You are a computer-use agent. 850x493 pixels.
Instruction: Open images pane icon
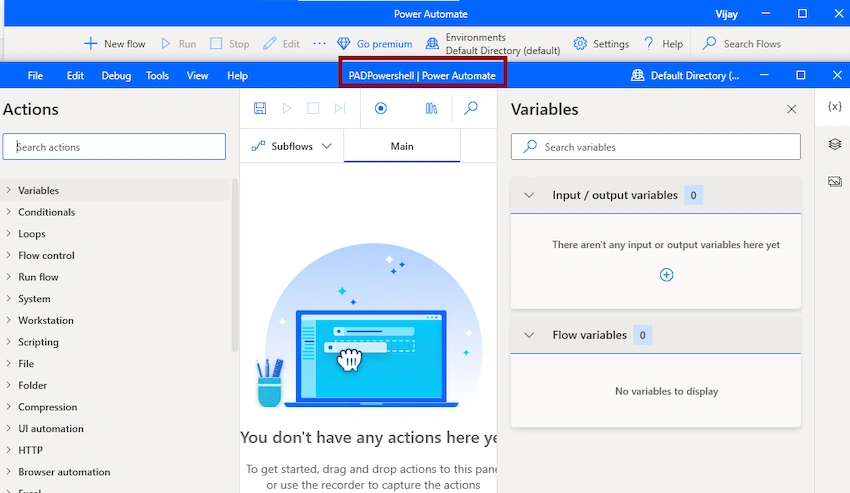pos(834,181)
